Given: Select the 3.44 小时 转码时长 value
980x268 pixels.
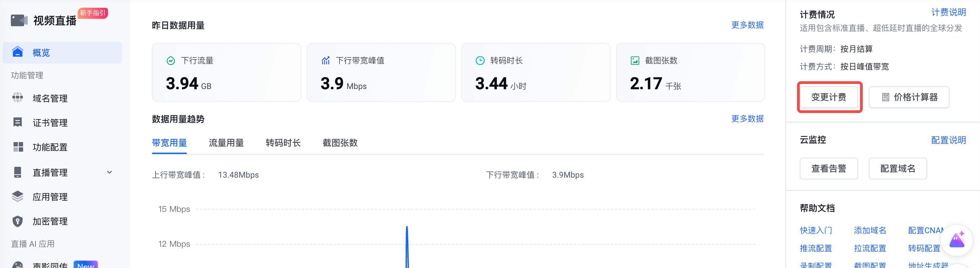Looking at the screenshot, I should pos(501,84).
